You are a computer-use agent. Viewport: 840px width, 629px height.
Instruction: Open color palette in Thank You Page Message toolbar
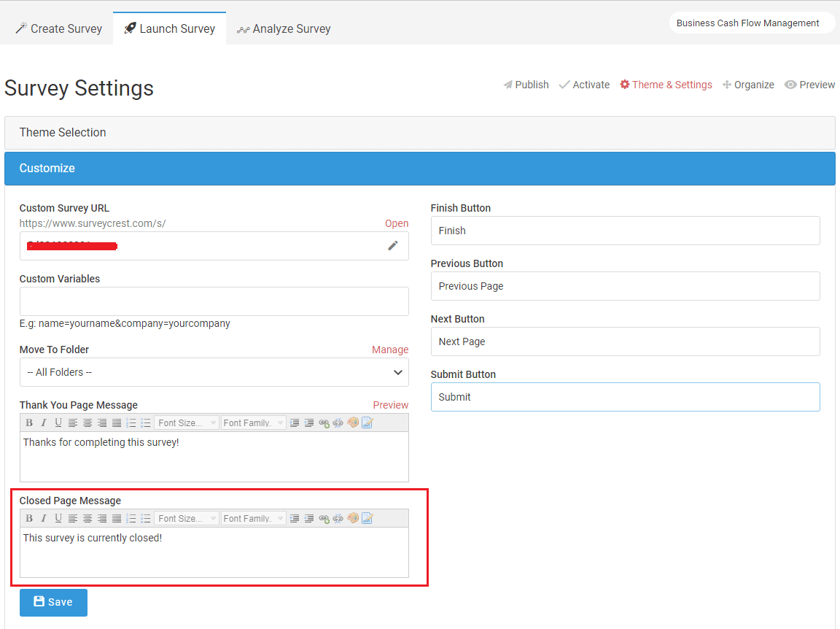(x=352, y=423)
